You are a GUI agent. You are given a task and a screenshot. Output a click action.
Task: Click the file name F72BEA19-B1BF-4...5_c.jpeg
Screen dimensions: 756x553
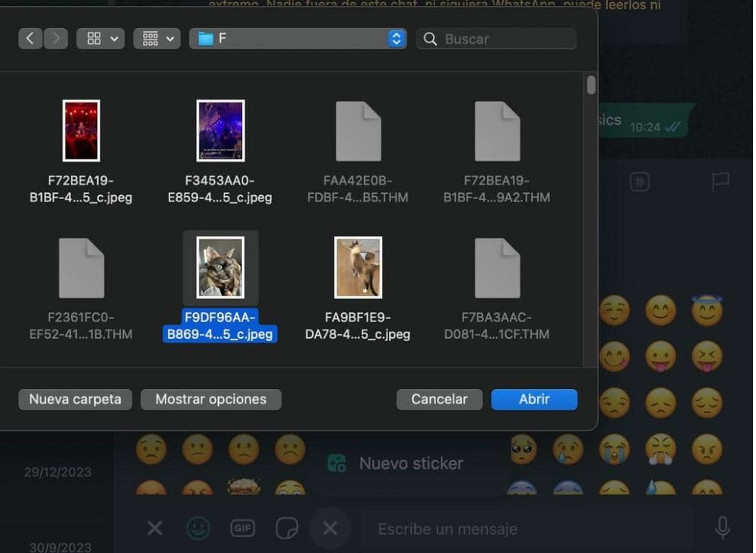pyautogui.click(x=81, y=189)
